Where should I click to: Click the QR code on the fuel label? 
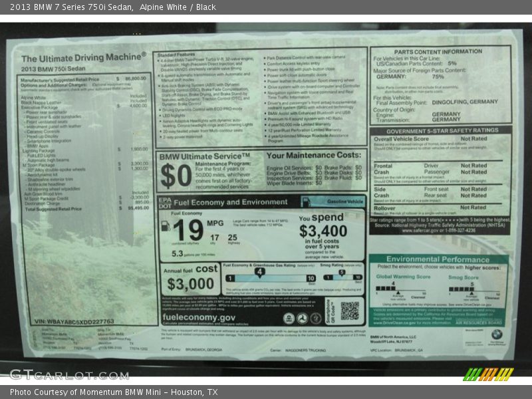pos(349,311)
